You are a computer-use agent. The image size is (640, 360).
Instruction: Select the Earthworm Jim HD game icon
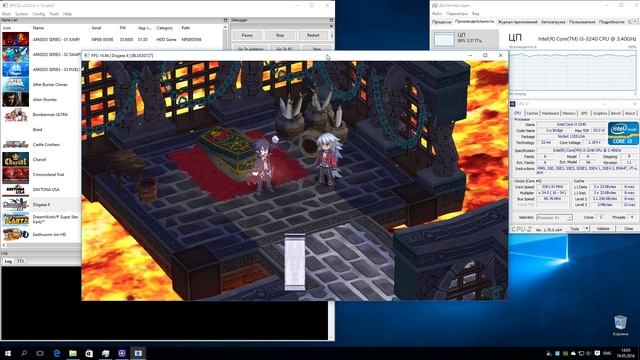16,234
